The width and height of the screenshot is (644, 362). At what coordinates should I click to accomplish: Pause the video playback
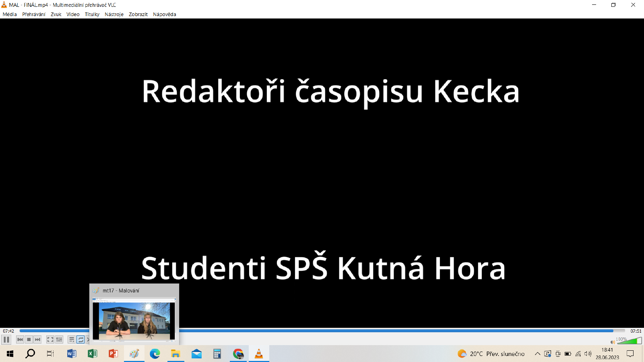(x=6, y=339)
